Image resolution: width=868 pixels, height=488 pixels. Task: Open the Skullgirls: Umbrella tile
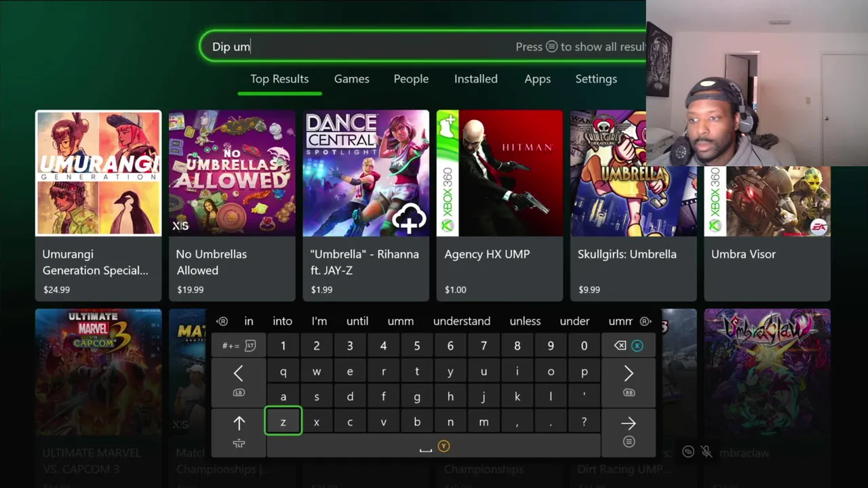[633, 205]
